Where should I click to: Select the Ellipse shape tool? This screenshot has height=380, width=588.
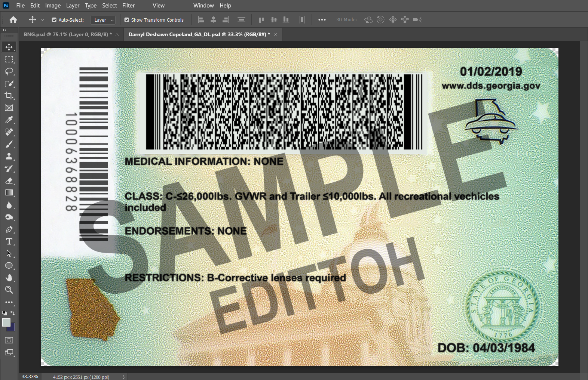9,266
